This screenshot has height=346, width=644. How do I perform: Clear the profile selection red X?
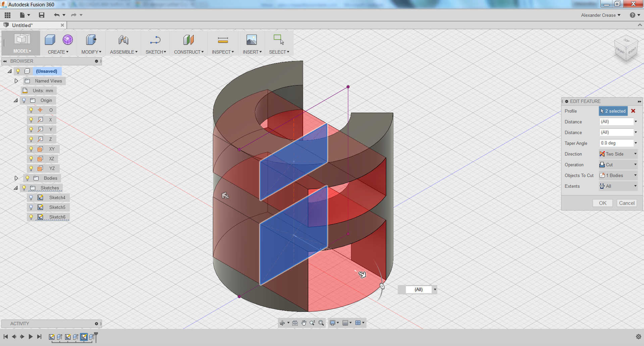point(633,111)
